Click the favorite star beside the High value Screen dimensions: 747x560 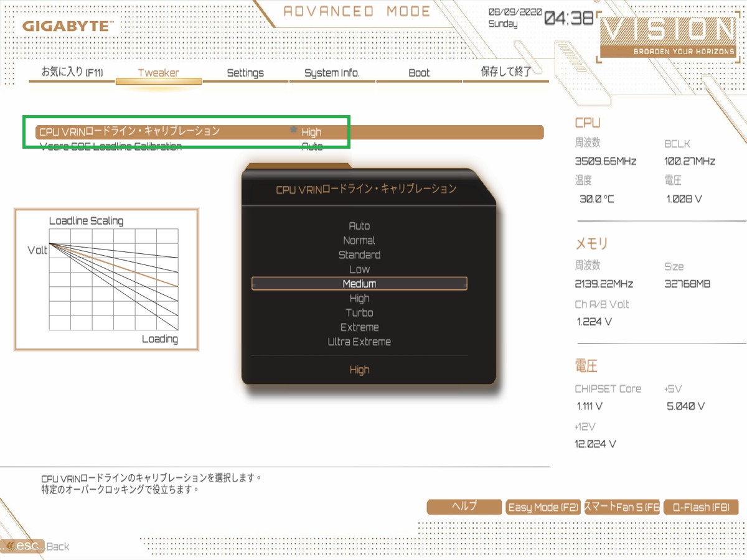coord(294,130)
